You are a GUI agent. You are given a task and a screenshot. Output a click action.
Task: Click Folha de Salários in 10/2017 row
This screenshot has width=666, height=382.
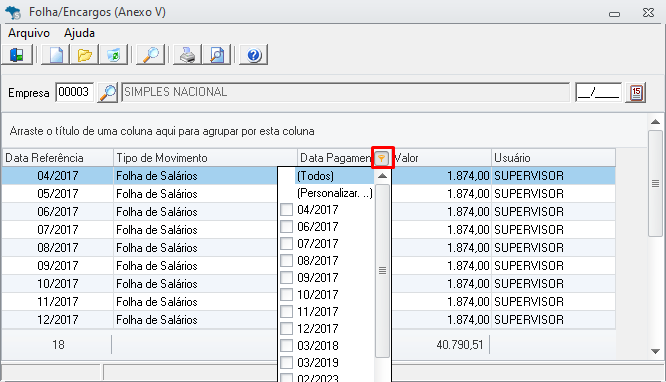[x=157, y=284]
